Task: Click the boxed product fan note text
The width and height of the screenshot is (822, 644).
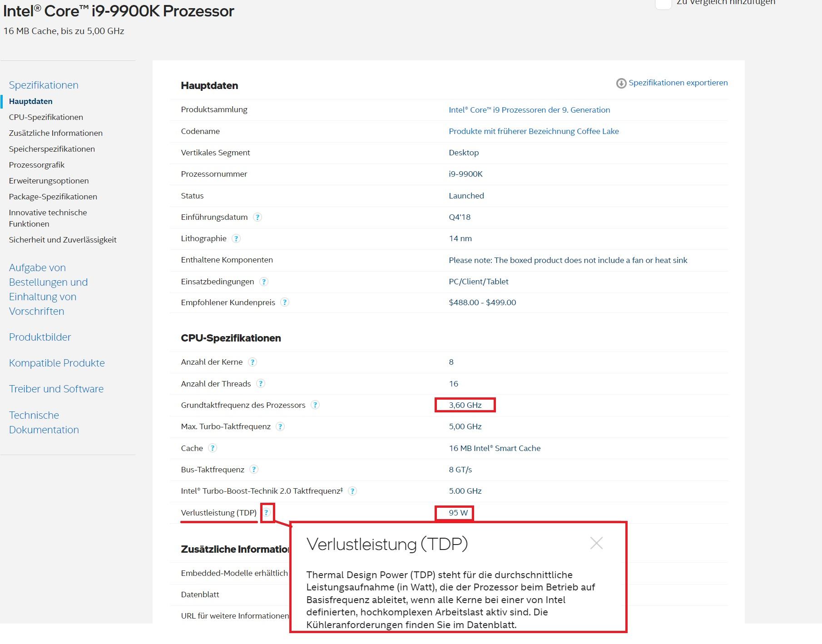Action: [568, 260]
